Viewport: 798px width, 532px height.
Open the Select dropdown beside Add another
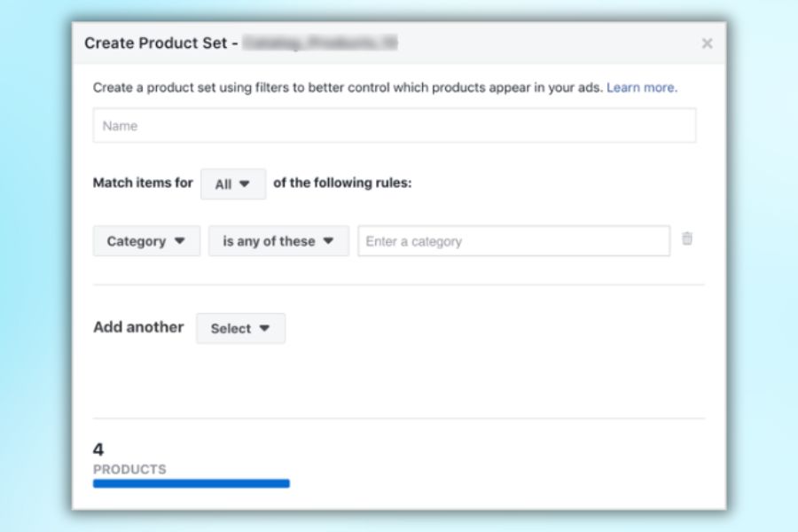[240, 328]
